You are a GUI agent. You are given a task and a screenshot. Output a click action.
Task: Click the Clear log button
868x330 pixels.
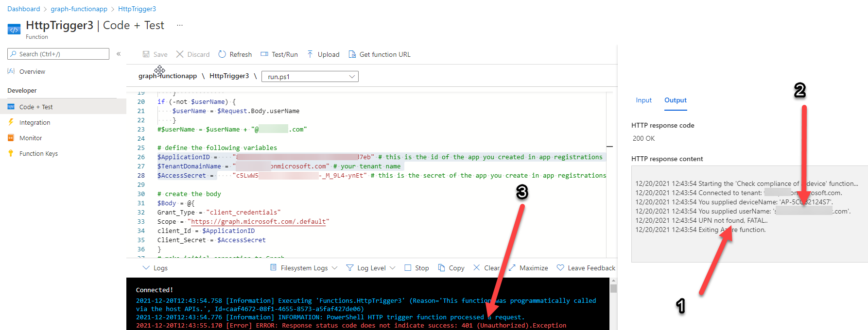(x=486, y=268)
